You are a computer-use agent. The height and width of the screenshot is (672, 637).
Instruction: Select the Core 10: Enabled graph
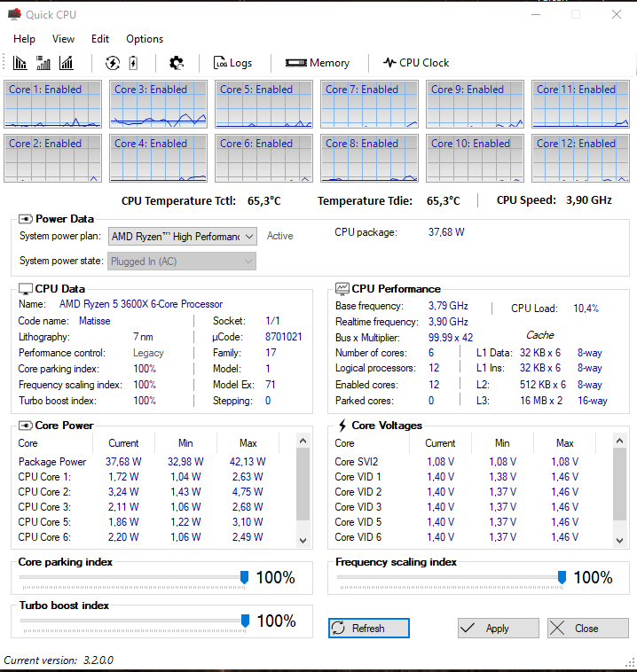point(475,158)
